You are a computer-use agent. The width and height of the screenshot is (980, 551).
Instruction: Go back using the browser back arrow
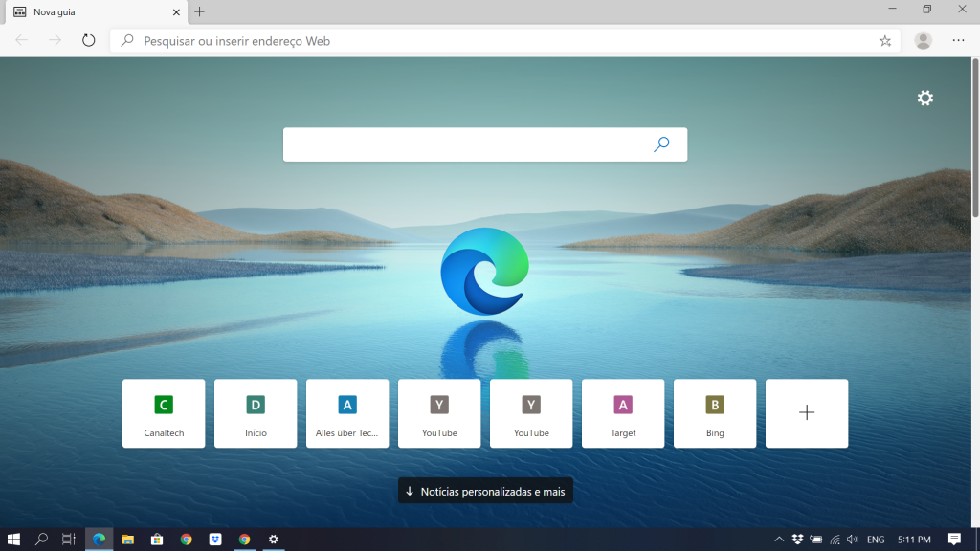(x=21, y=40)
